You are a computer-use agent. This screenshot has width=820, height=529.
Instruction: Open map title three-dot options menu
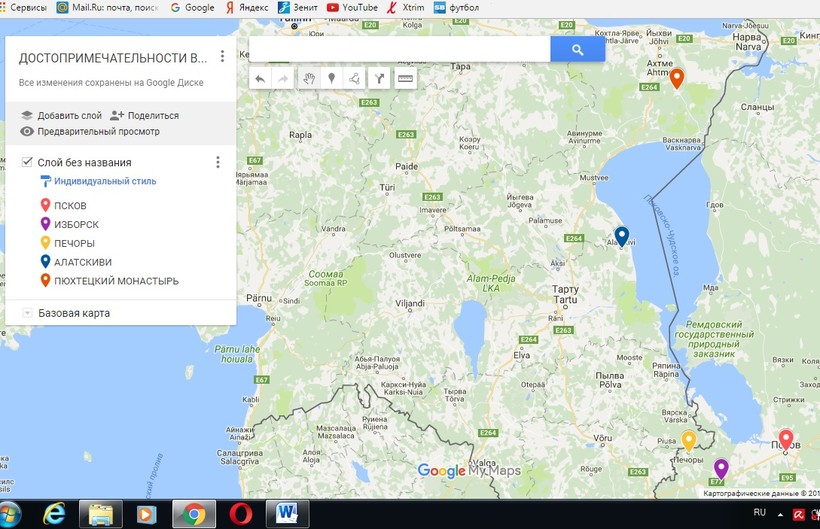[x=222, y=57]
